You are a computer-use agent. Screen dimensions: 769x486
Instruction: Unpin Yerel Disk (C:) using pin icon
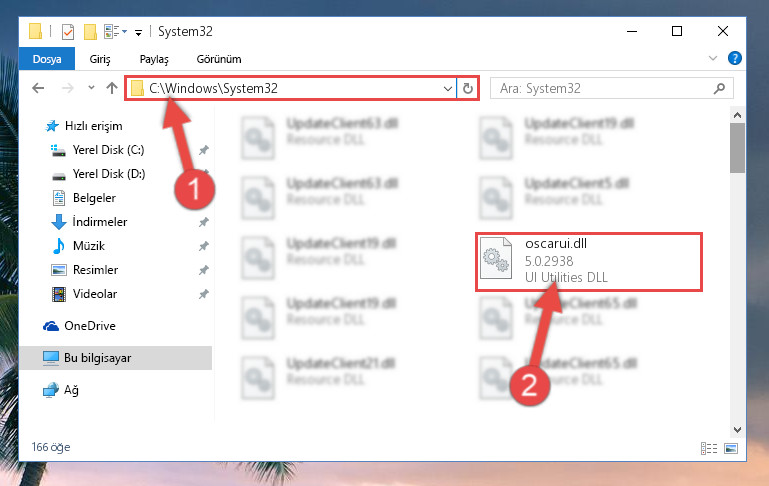point(204,150)
